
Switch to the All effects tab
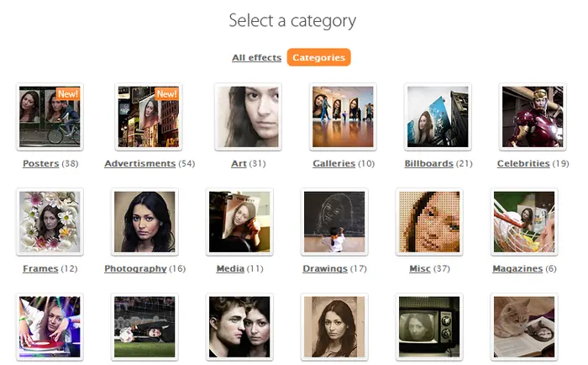256,57
